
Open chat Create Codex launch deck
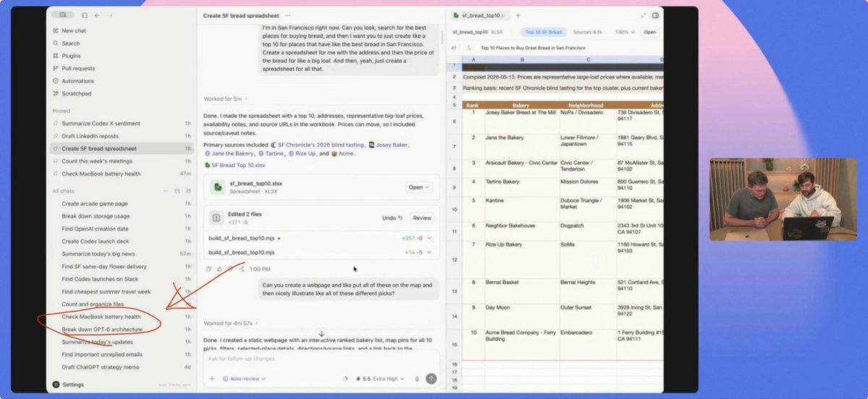pyautogui.click(x=122, y=241)
